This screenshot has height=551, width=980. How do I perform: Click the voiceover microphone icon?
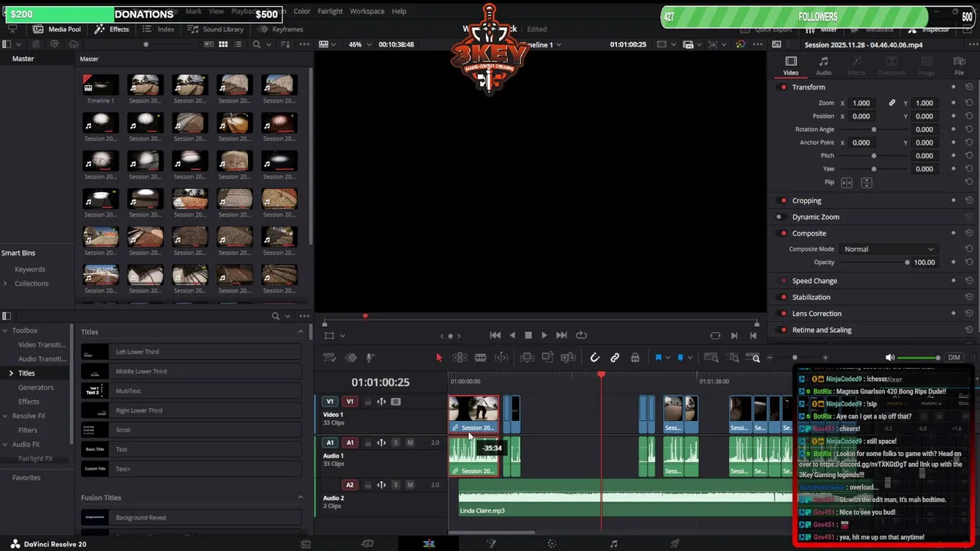click(370, 358)
